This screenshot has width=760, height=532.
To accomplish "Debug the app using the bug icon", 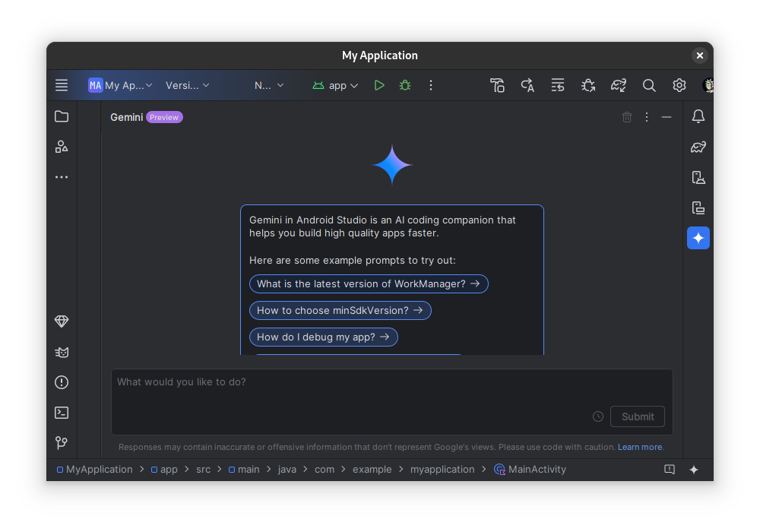I will pyautogui.click(x=405, y=85).
